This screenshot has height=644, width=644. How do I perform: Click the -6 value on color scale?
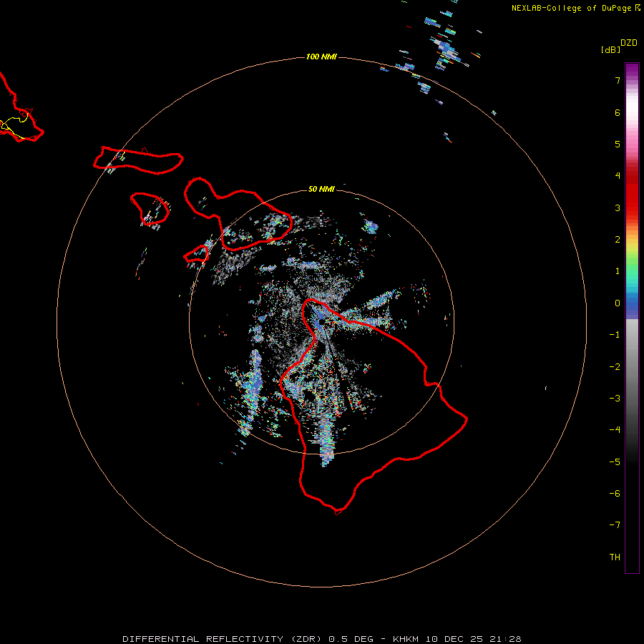[615, 493]
